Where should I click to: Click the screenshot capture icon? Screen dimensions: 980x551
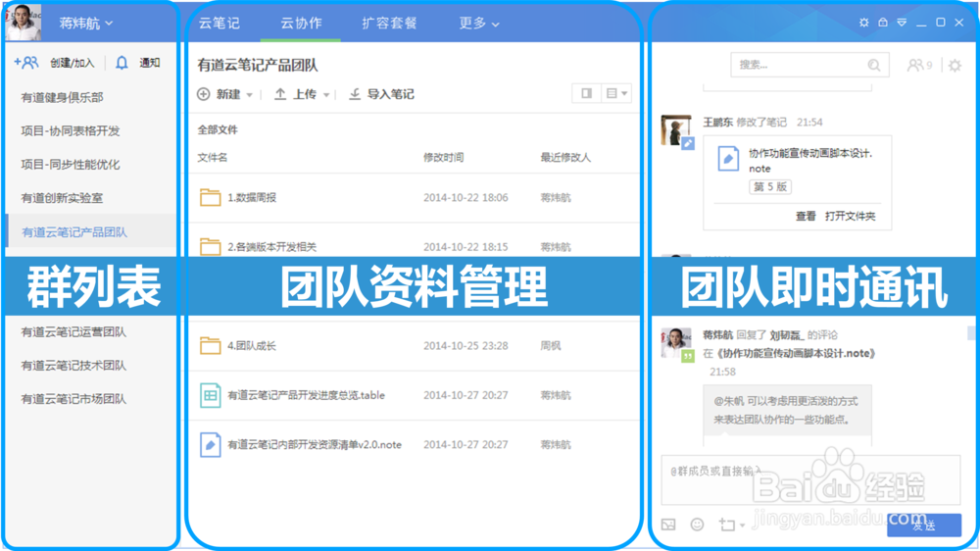[x=726, y=525]
